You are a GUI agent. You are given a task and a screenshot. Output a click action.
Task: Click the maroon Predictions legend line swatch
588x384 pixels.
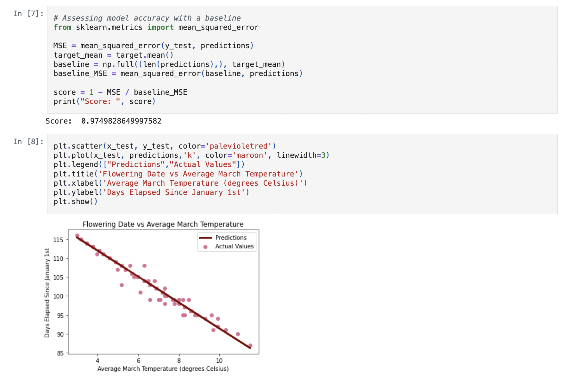(x=205, y=238)
